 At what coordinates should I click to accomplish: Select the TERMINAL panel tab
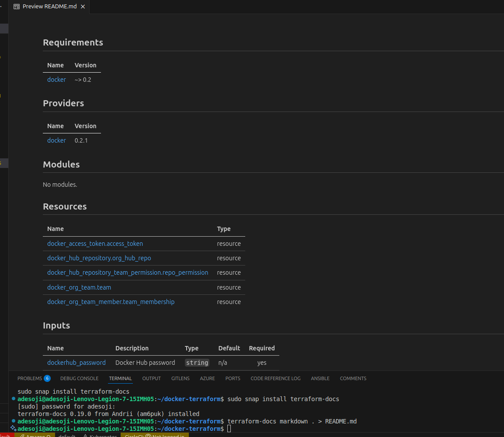120,378
